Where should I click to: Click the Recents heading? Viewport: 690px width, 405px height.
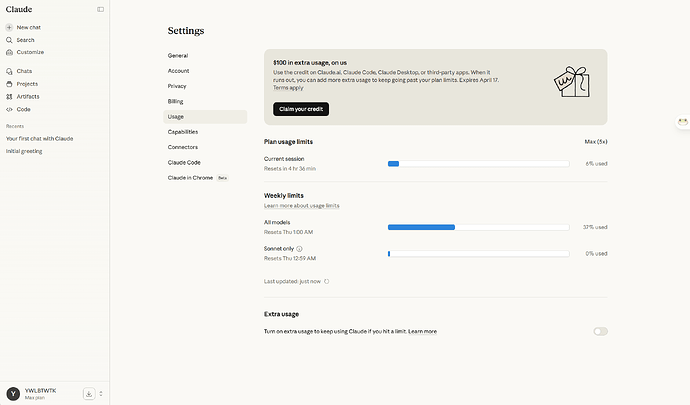pos(15,126)
